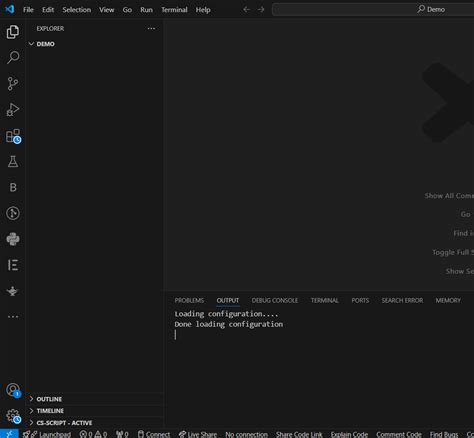Click the VS Code logo icon

9,9
